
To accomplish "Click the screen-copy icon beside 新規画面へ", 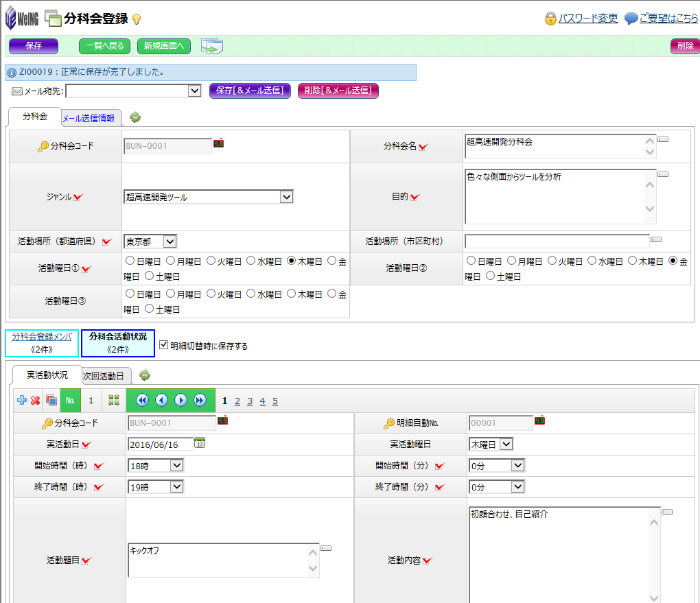I will (x=212, y=46).
